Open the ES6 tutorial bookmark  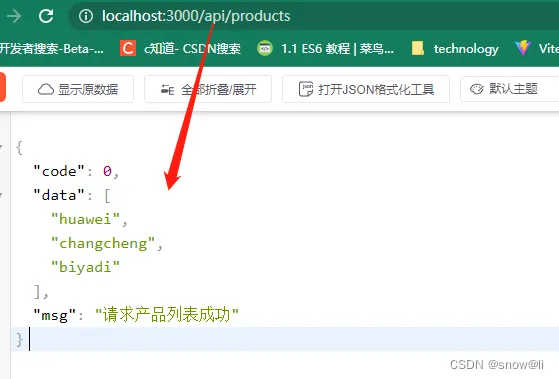[x=325, y=48]
